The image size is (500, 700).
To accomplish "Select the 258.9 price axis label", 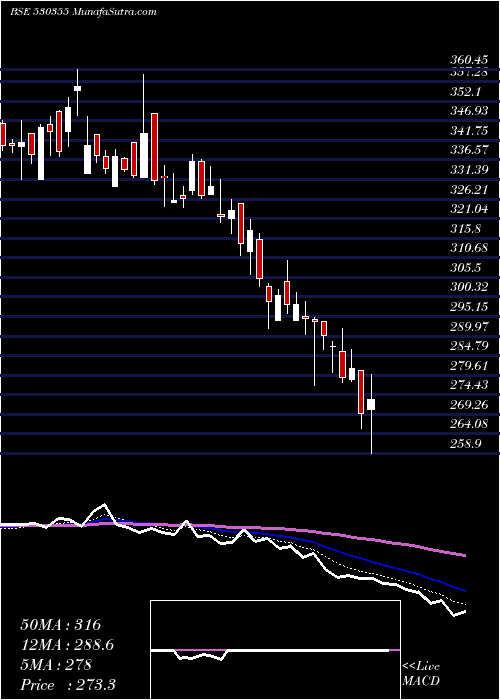I will pyautogui.click(x=465, y=443).
